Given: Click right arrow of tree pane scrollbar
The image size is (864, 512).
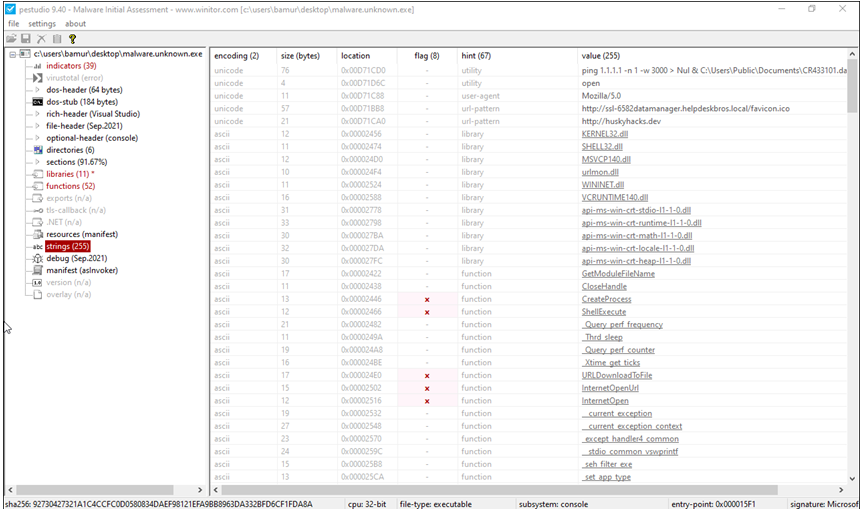Looking at the screenshot, I should tap(200, 490).
